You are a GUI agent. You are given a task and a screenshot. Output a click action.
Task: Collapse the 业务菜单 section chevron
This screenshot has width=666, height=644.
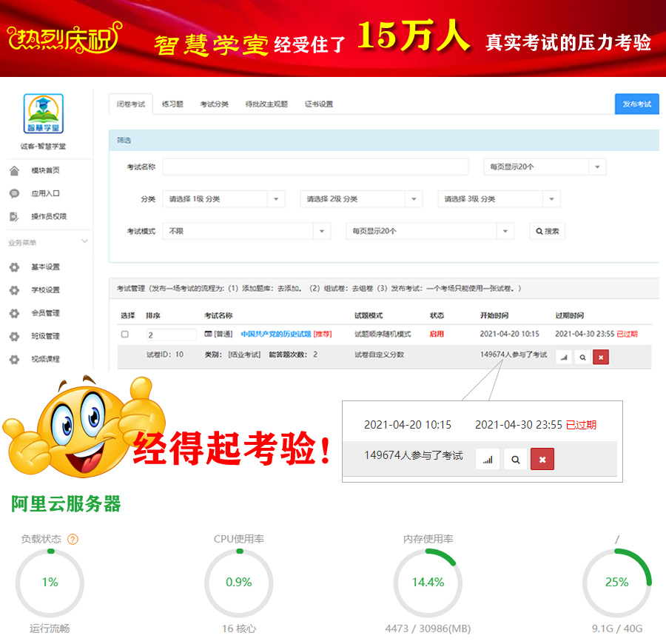[x=84, y=241]
